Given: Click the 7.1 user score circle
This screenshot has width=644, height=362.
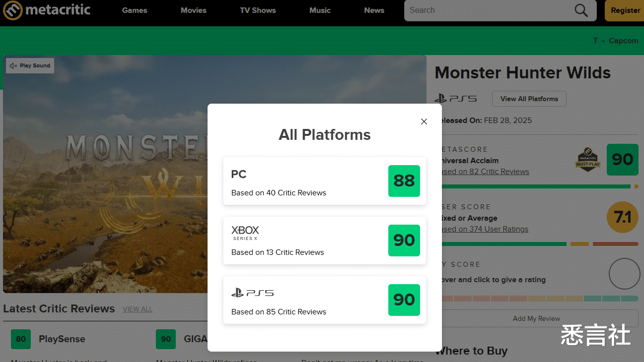Looking at the screenshot, I should click(x=623, y=217).
